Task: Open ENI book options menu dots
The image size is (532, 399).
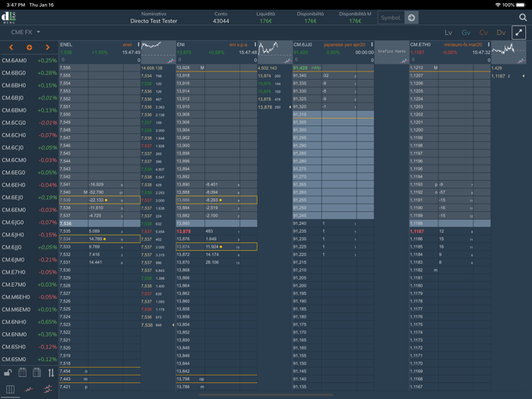Action: tap(255, 44)
